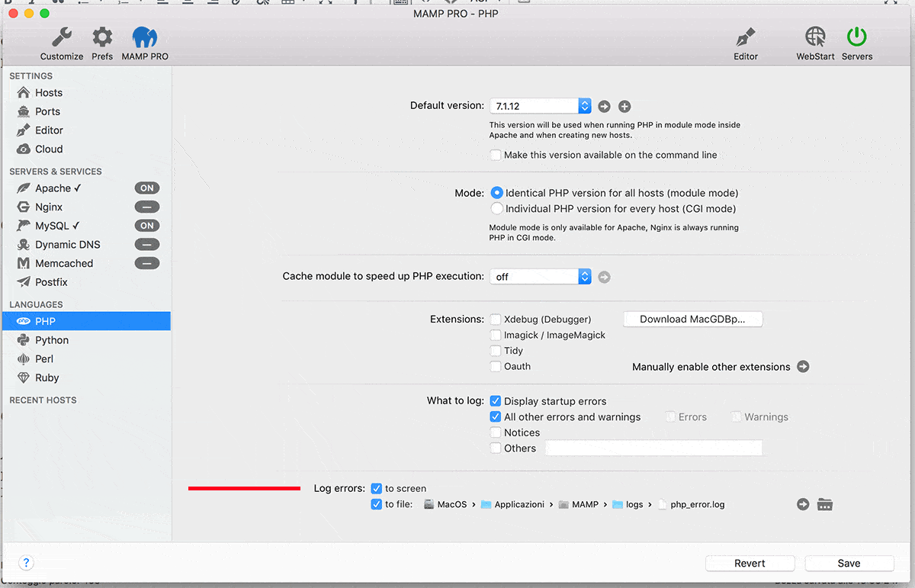This screenshot has height=588, width=915.
Task: Click MacOS in the log file path
Action: pyautogui.click(x=445, y=505)
